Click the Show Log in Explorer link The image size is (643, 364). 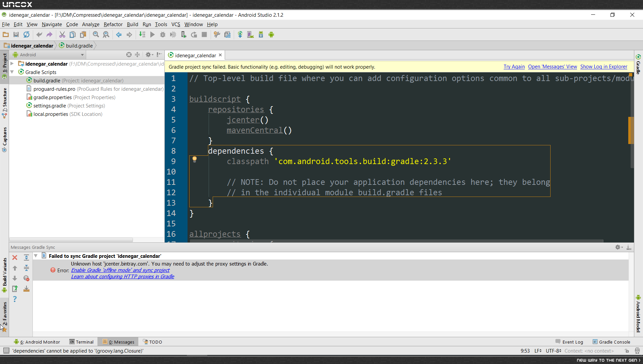click(604, 67)
